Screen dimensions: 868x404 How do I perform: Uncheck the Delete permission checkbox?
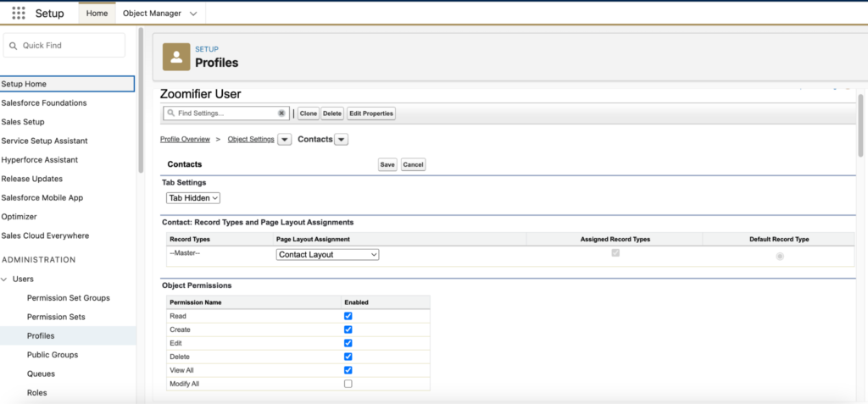(348, 357)
